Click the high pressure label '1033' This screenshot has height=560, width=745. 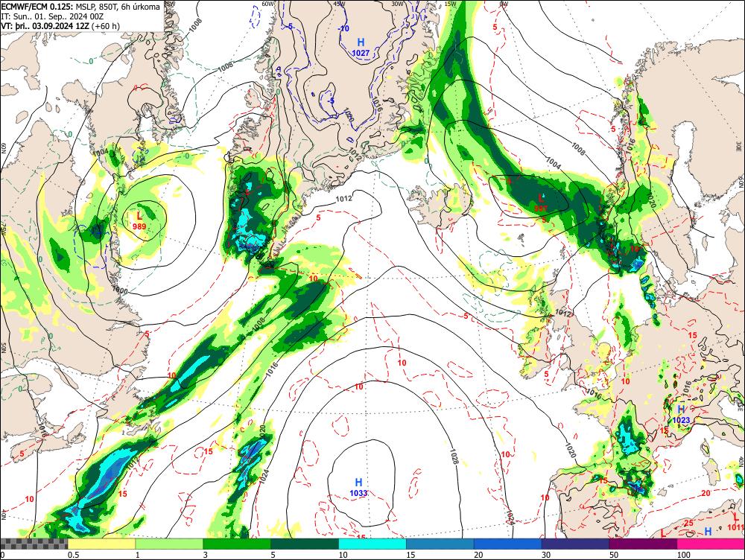coord(359,493)
